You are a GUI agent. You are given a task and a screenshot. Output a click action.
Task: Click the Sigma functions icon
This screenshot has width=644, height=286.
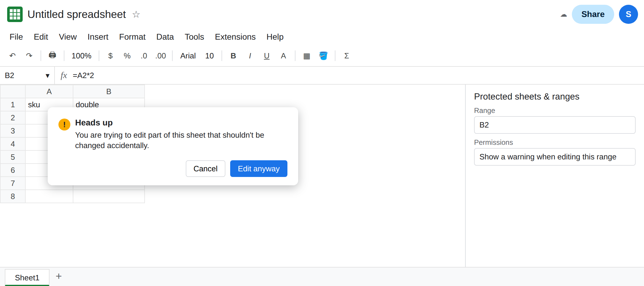click(x=346, y=56)
